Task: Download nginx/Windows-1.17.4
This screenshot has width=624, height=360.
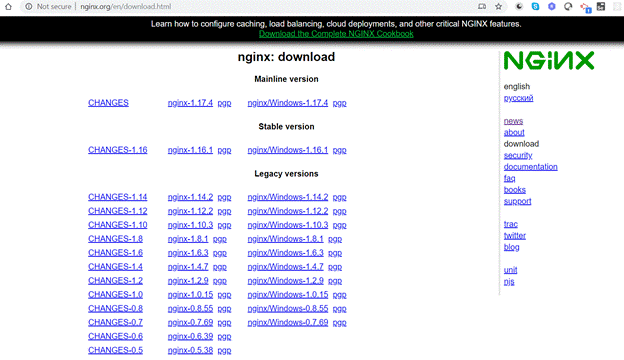Action: (x=288, y=103)
